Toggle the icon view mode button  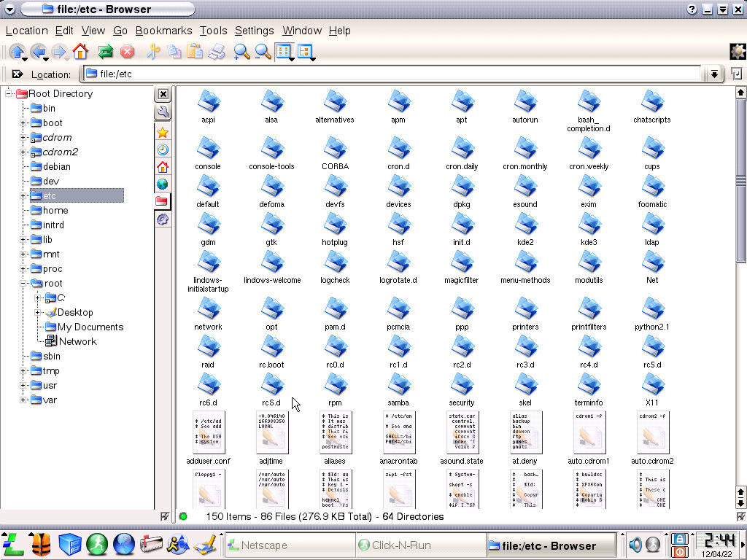coord(284,52)
